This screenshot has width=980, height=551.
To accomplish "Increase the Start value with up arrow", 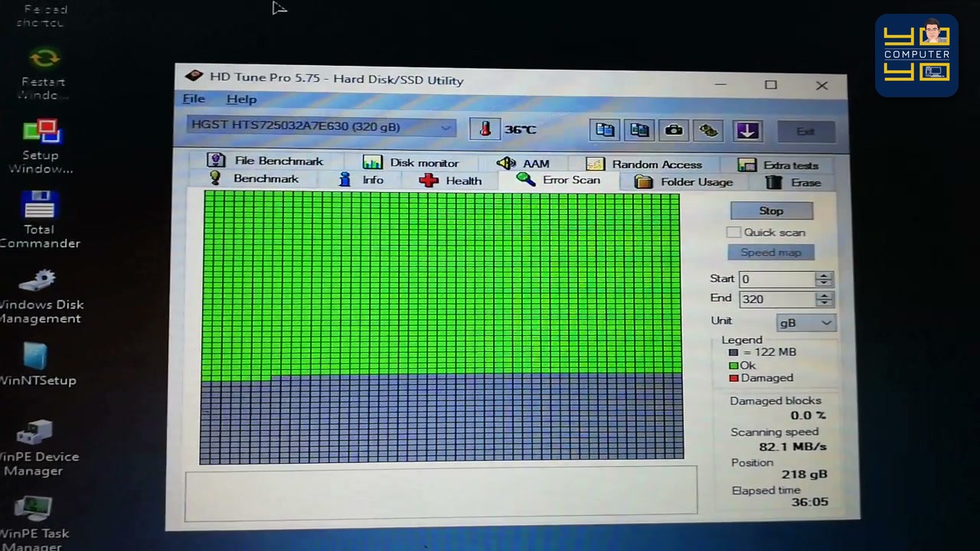I will [x=825, y=275].
